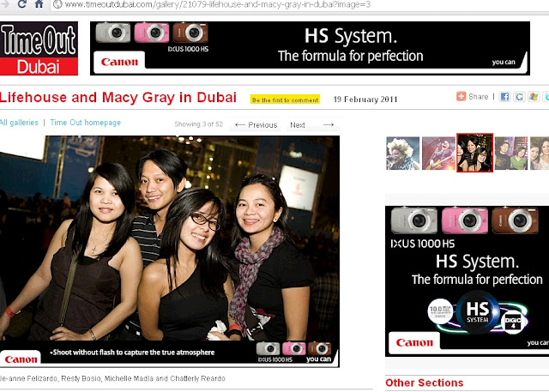Focus the address bar URL field

(x=301, y=4)
